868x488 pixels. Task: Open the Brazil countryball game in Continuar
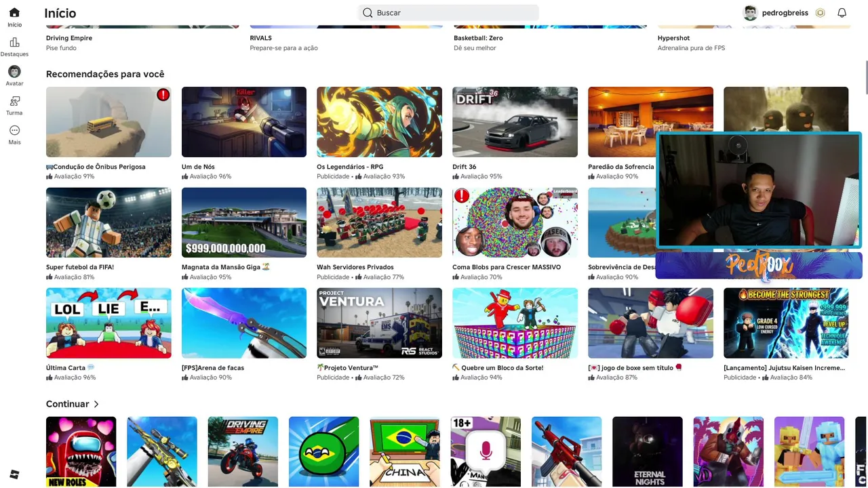click(x=324, y=451)
